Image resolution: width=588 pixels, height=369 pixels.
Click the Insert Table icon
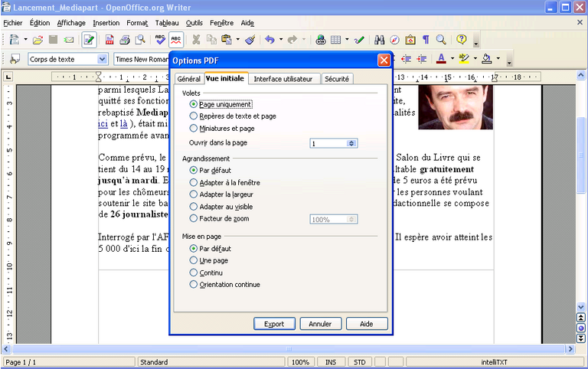tap(335, 39)
